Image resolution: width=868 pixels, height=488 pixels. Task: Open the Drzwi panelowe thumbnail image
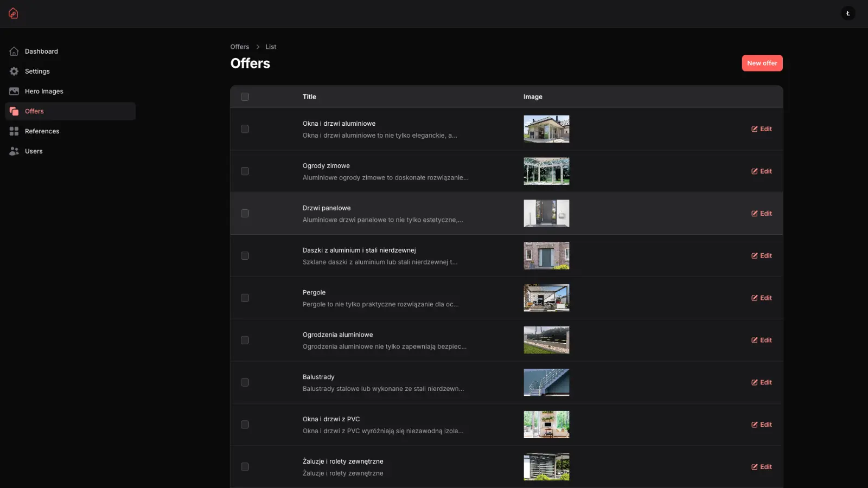click(x=546, y=214)
